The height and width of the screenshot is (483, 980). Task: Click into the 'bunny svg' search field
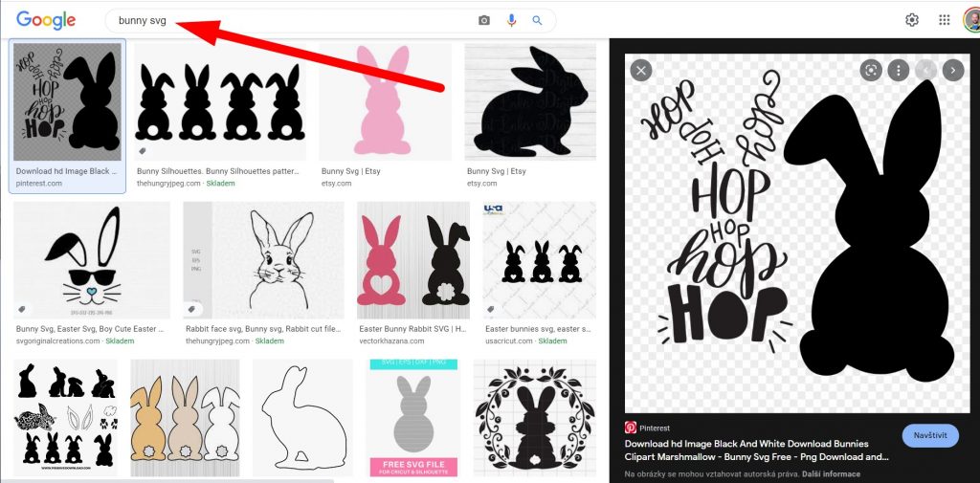pyautogui.click(x=287, y=20)
